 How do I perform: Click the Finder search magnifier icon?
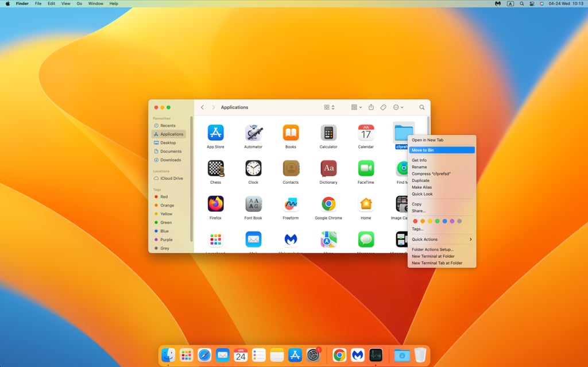coord(422,107)
